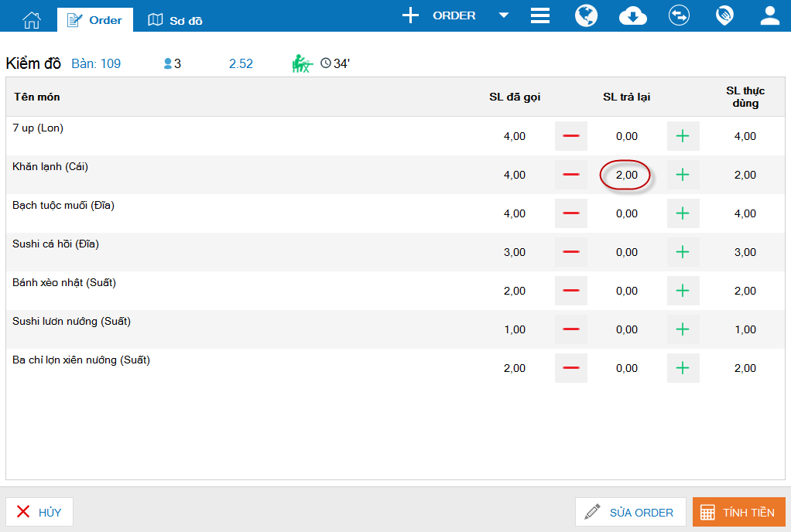Increase returned quantity for Sushi cá hồi

pos(683,252)
